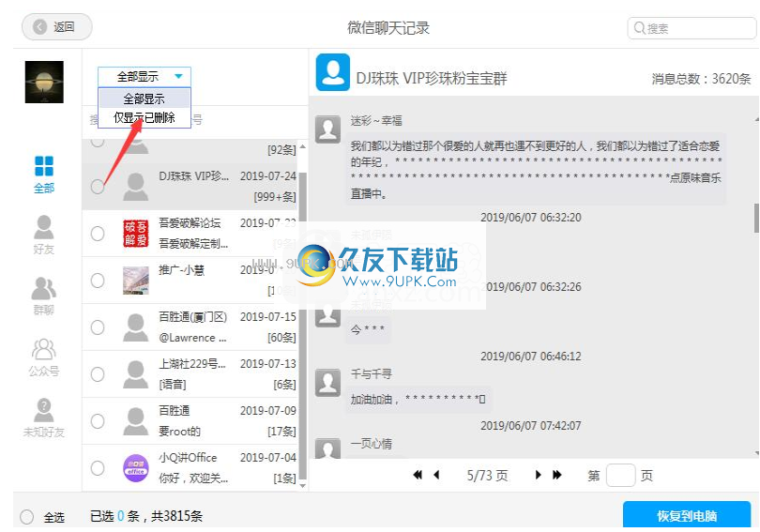Tick the radio for 百胜通(厦门区) chat
The width and height of the screenshot is (760, 532).
click(x=98, y=327)
